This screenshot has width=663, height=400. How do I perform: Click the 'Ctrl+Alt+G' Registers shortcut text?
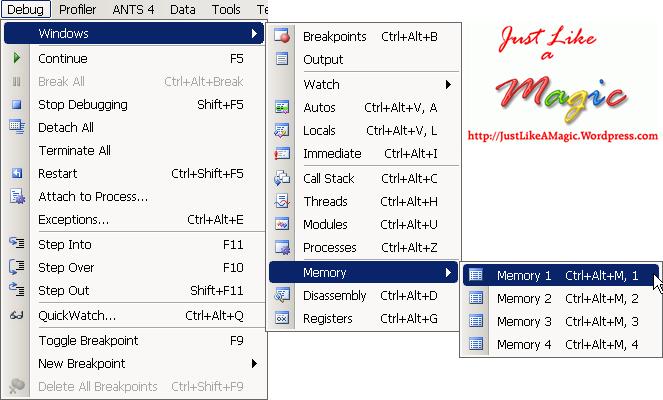[409, 318]
